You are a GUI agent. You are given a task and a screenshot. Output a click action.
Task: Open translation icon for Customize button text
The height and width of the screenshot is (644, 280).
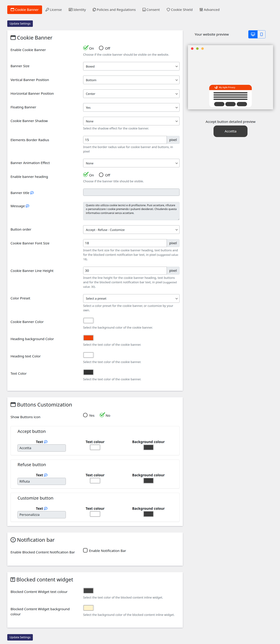pyautogui.click(x=46, y=508)
